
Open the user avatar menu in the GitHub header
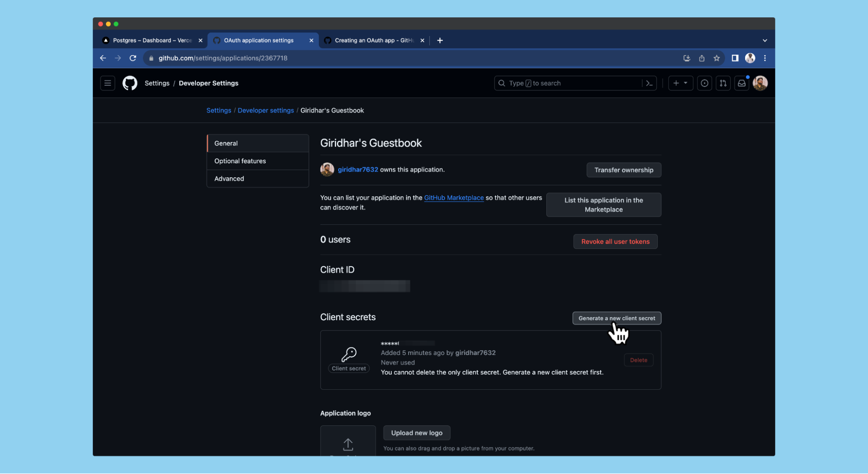pyautogui.click(x=760, y=83)
